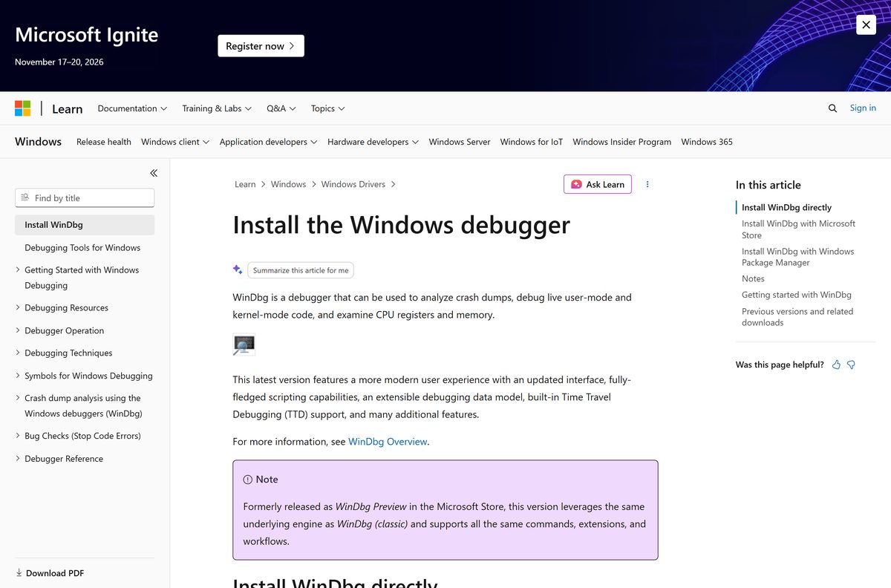891x588 pixels.
Task: Click the Windows Drivers breadcrumb
Action: (x=353, y=184)
